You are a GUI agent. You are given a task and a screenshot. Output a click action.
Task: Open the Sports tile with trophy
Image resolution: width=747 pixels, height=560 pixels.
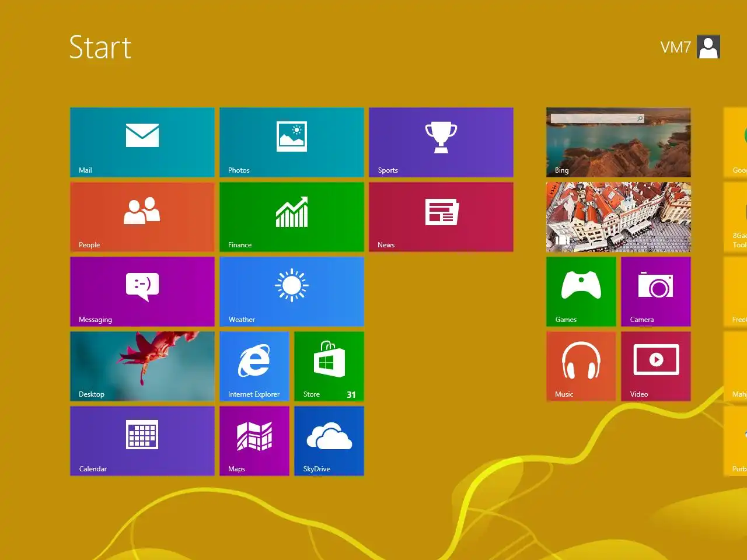(441, 142)
